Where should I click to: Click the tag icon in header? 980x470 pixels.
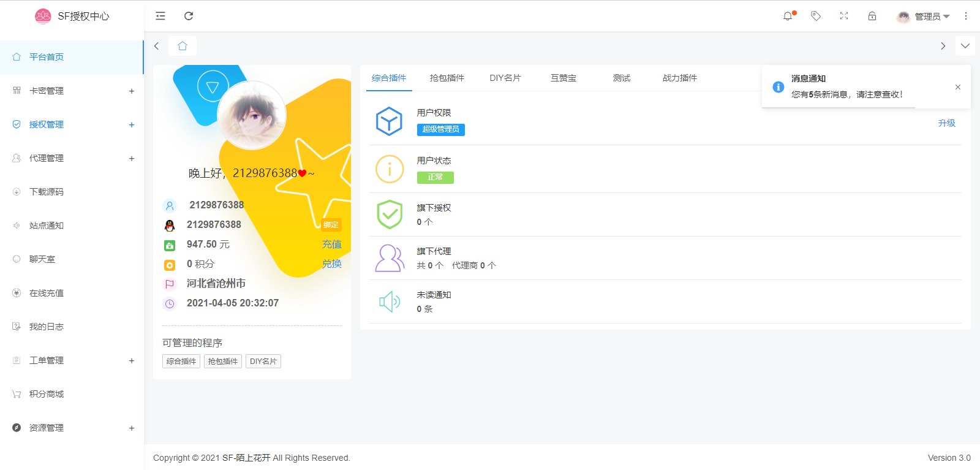tap(816, 16)
